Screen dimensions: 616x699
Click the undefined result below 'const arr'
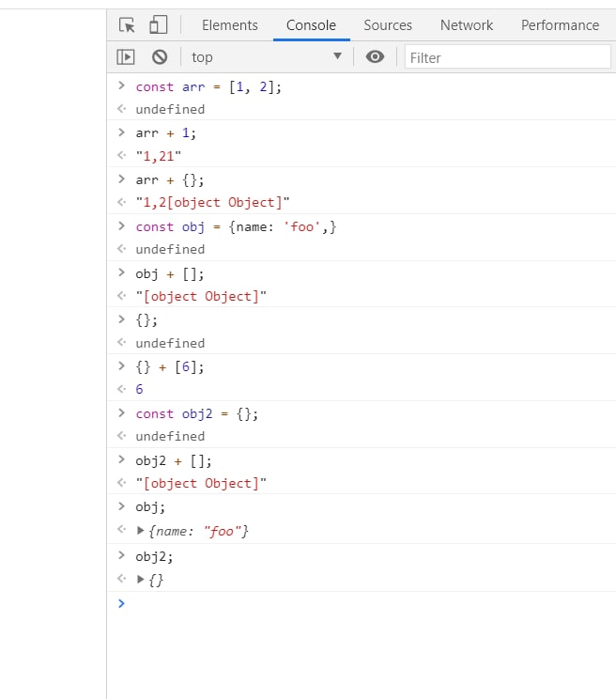pos(170,109)
